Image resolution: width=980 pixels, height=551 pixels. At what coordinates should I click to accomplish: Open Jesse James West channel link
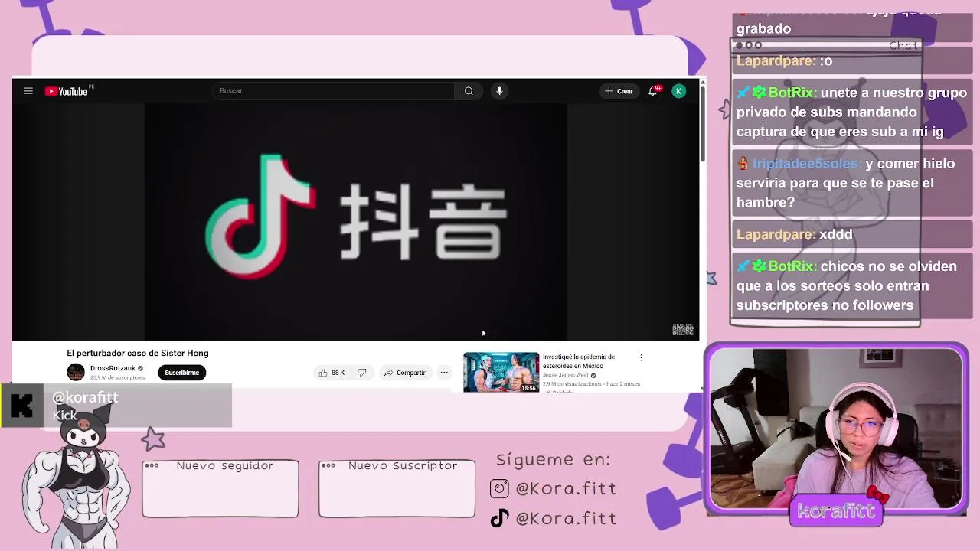(x=566, y=375)
